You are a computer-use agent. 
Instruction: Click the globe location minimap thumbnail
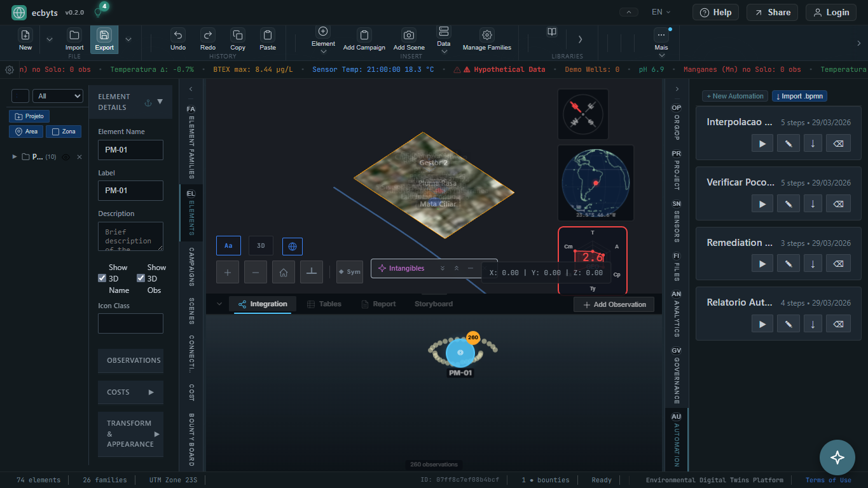(x=596, y=182)
